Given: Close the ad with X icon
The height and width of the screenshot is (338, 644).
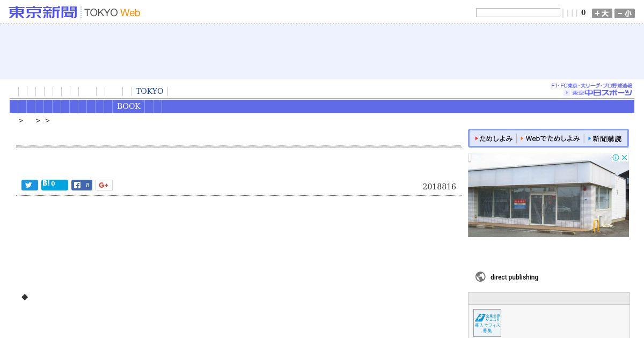Looking at the screenshot, I should pyautogui.click(x=624, y=157).
